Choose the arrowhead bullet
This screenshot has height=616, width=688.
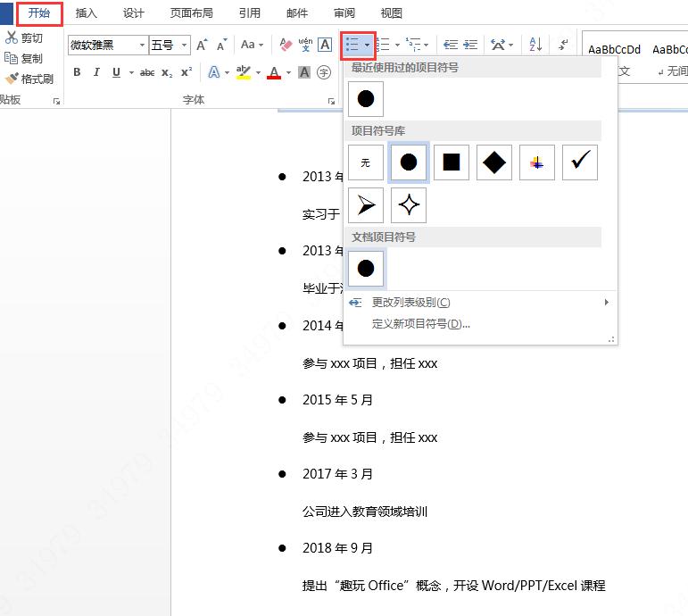coord(366,205)
